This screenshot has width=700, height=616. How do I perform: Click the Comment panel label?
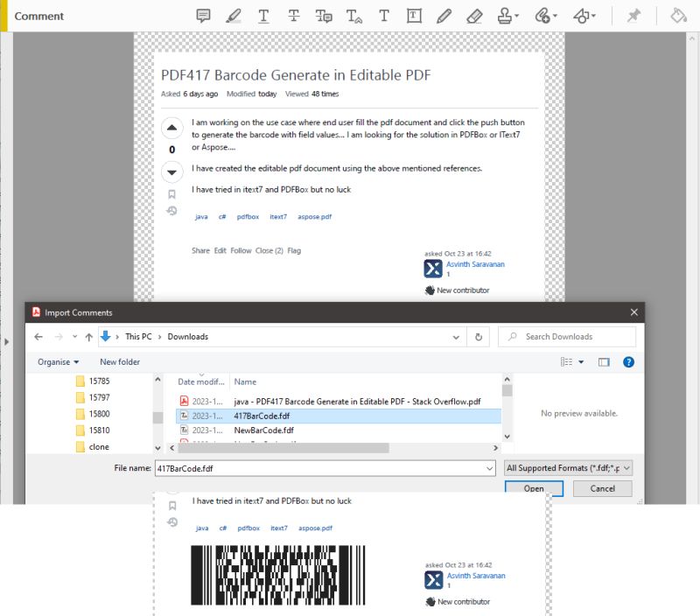(38, 15)
